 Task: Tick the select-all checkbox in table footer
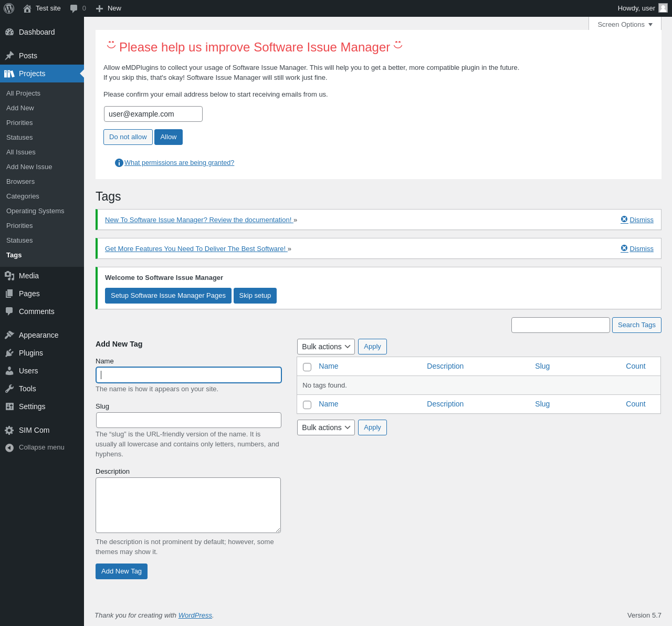coord(307,405)
